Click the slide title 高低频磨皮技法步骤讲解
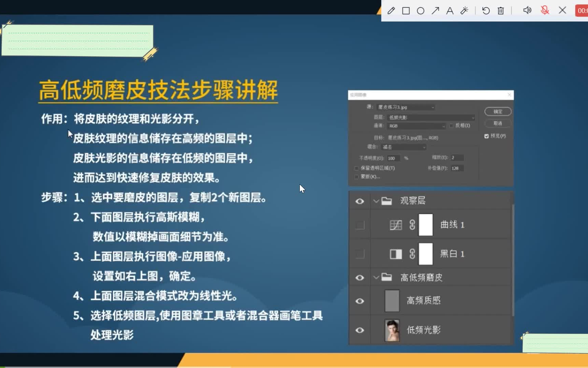The width and height of the screenshot is (588, 368). 158,90
